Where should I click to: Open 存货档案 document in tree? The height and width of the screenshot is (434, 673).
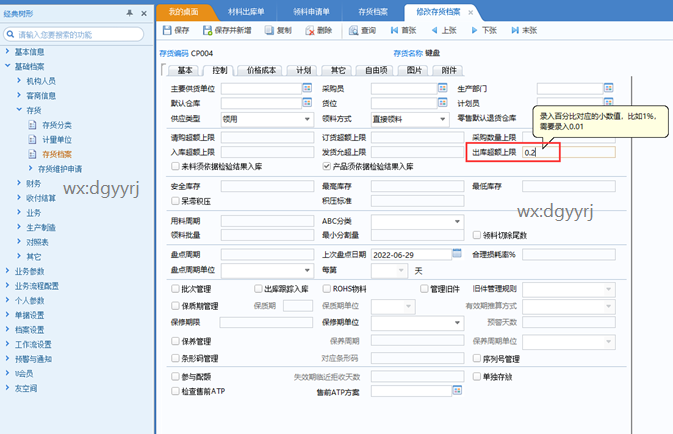click(x=51, y=154)
